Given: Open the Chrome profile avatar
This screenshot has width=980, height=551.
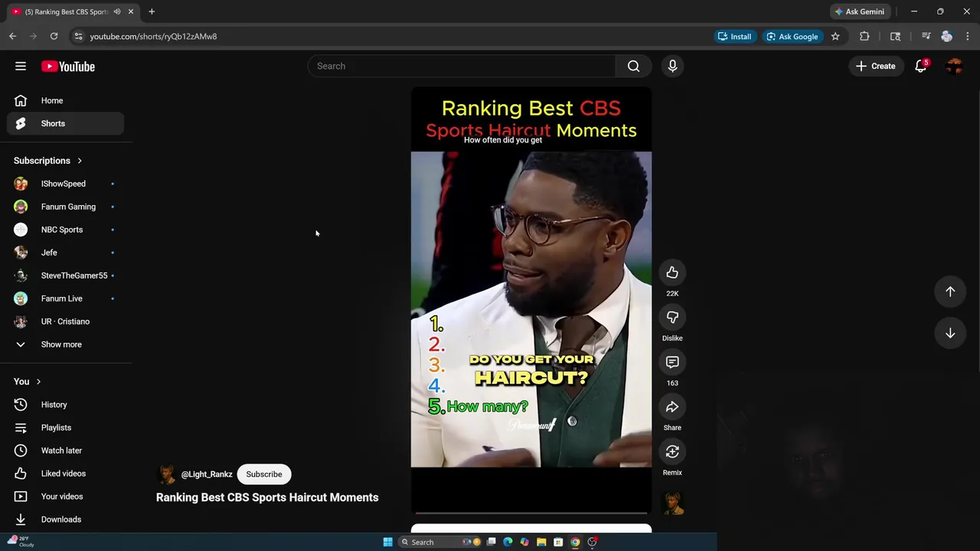Looking at the screenshot, I should [946, 36].
